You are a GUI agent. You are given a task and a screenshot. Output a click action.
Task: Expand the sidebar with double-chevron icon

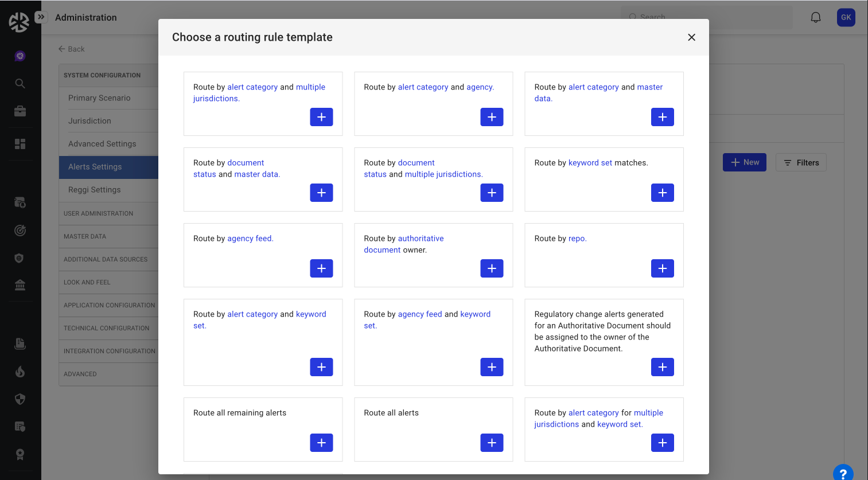click(41, 17)
